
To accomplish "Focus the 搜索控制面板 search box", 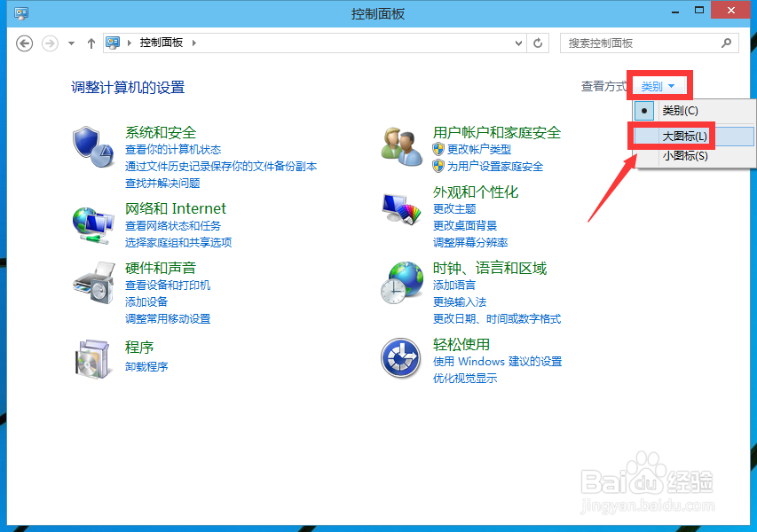I will (650, 43).
